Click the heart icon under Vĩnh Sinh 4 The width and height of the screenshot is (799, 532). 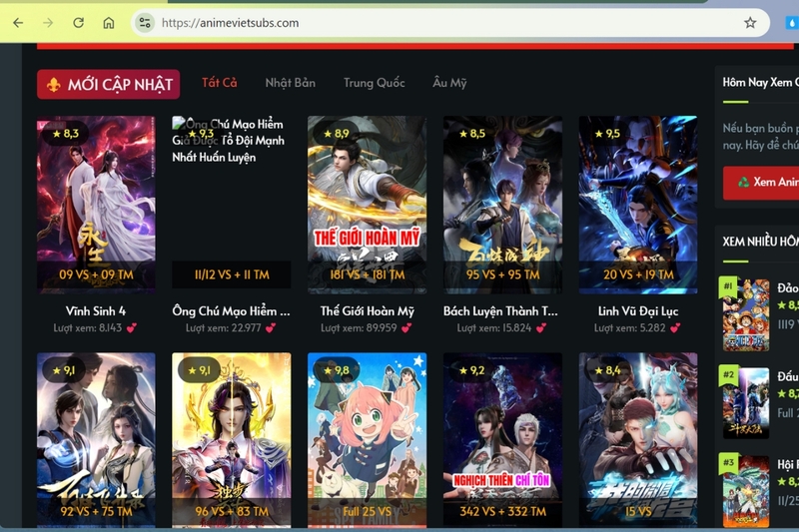(132, 328)
